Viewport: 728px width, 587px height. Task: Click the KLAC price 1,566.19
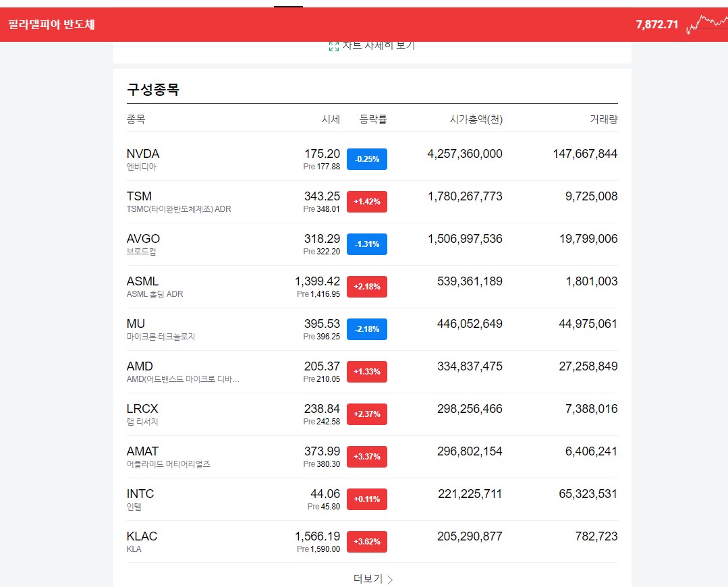(318, 536)
